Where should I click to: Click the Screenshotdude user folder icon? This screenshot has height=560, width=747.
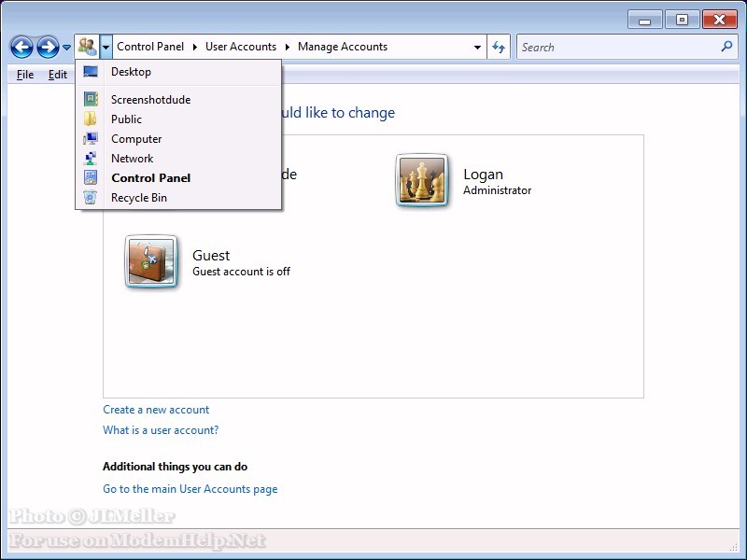[91, 99]
